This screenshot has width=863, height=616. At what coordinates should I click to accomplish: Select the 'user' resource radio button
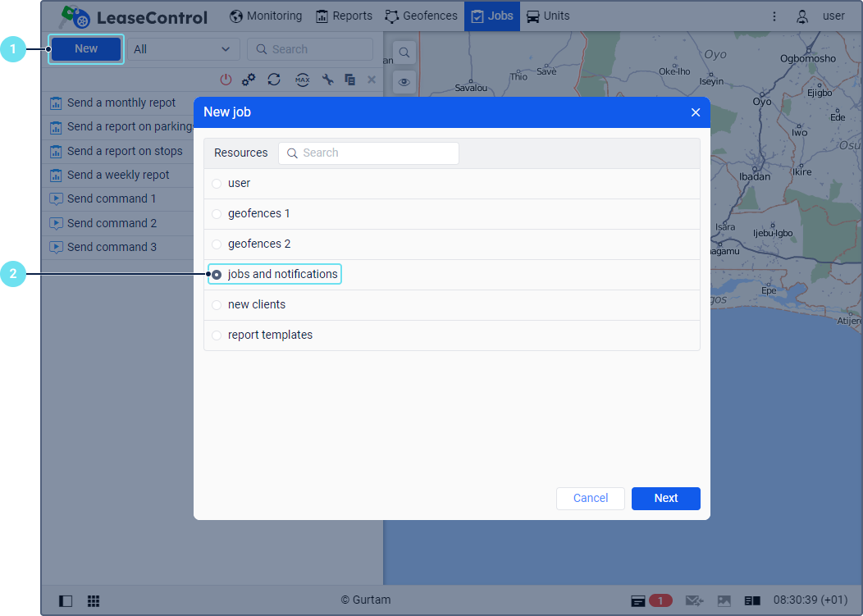click(x=217, y=184)
